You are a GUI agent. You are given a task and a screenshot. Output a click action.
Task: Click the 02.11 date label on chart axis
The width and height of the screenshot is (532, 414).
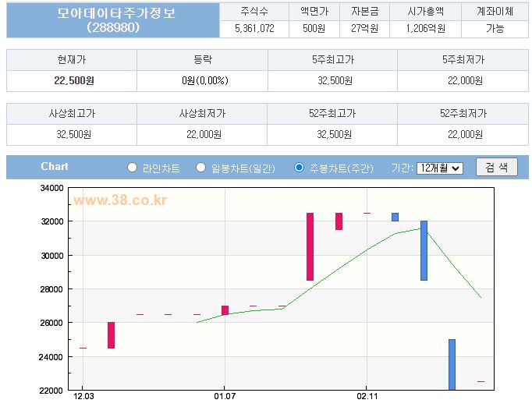point(367,396)
